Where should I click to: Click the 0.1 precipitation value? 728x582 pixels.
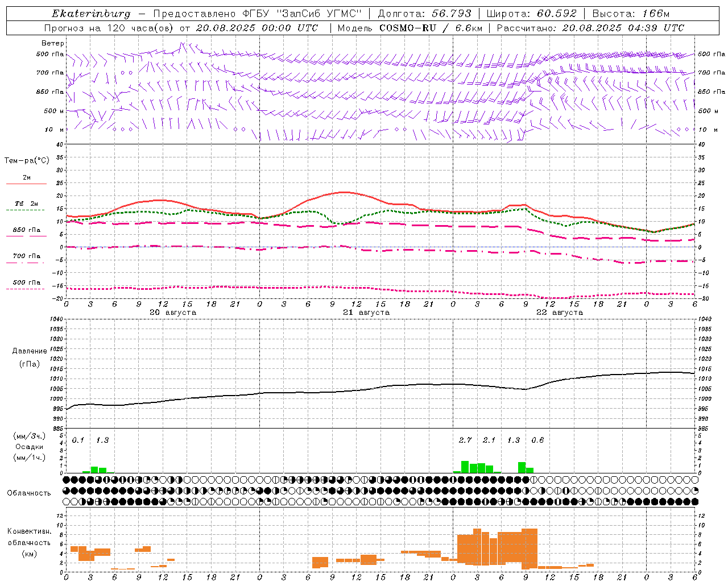(78, 440)
